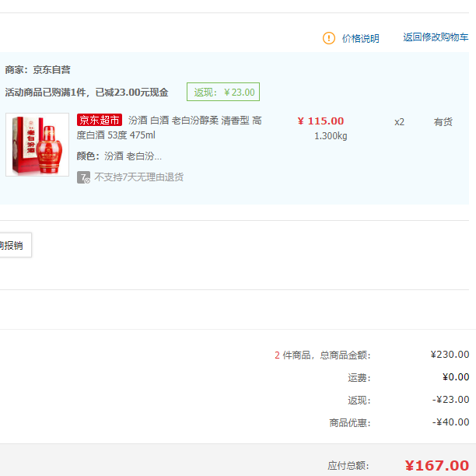Click the 活动商品已购满1件 promotion text
476x476 pixels.
(86, 93)
